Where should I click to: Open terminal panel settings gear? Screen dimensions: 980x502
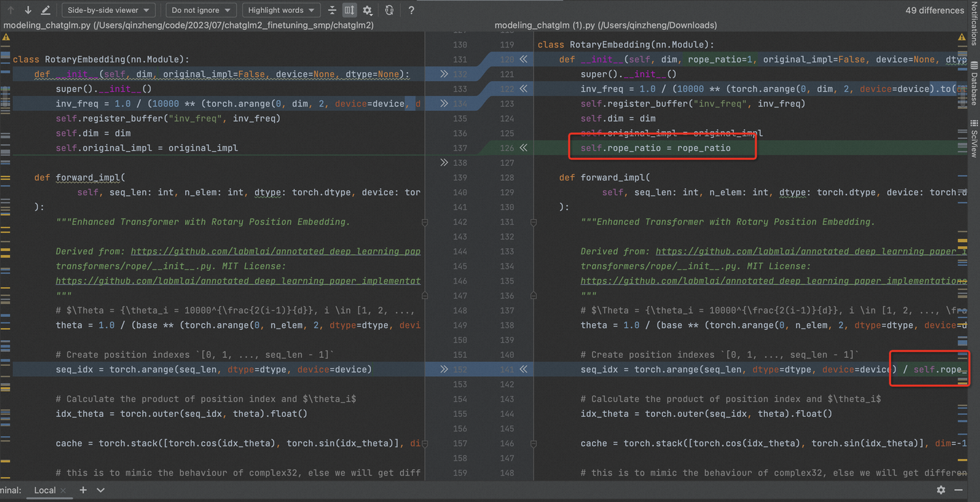(x=941, y=490)
